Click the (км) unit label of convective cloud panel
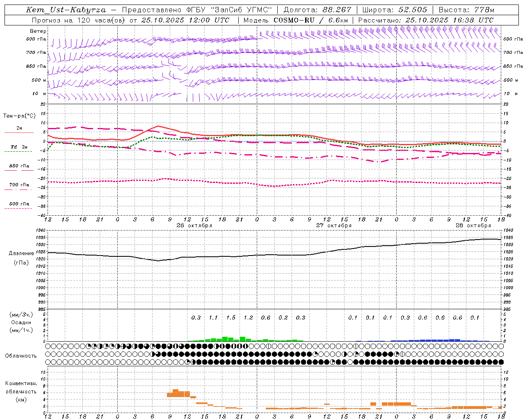 point(21,399)
